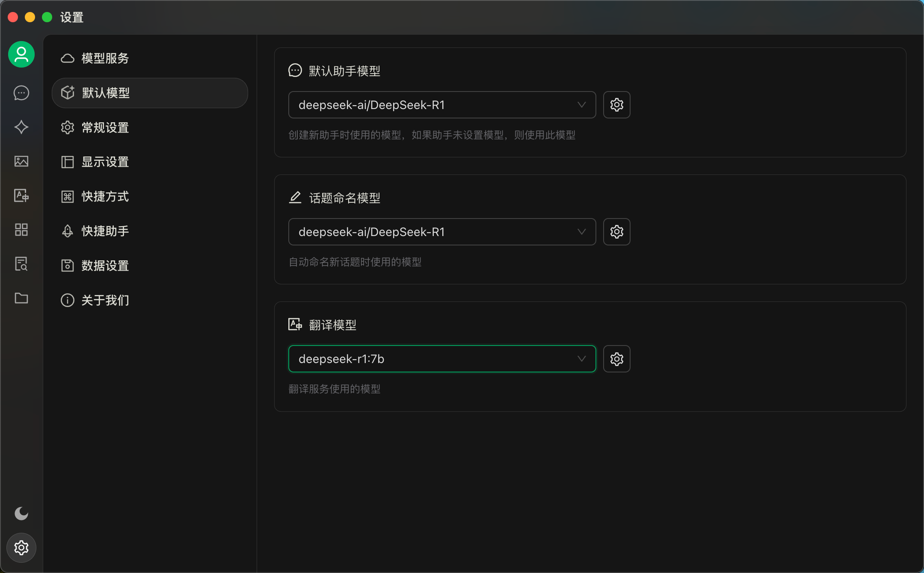
Task: Open the knowledge base search icon
Action: 21,264
